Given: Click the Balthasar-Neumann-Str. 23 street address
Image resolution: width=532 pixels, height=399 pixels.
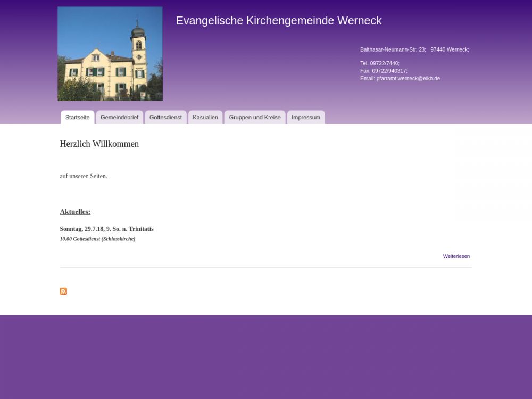Looking at the screenshot, I should 393,49.
